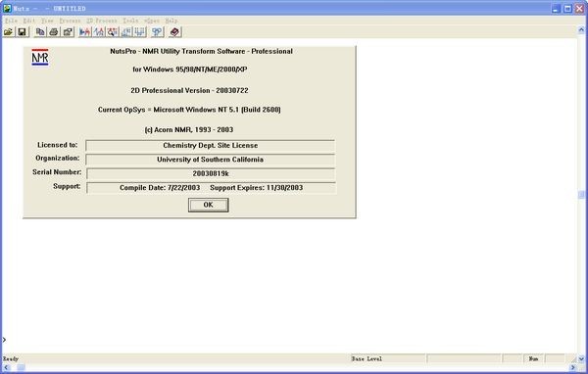The image size is (588, 374).
Task: Click the NutsPro title line in dialog
Action: (201, 51)
